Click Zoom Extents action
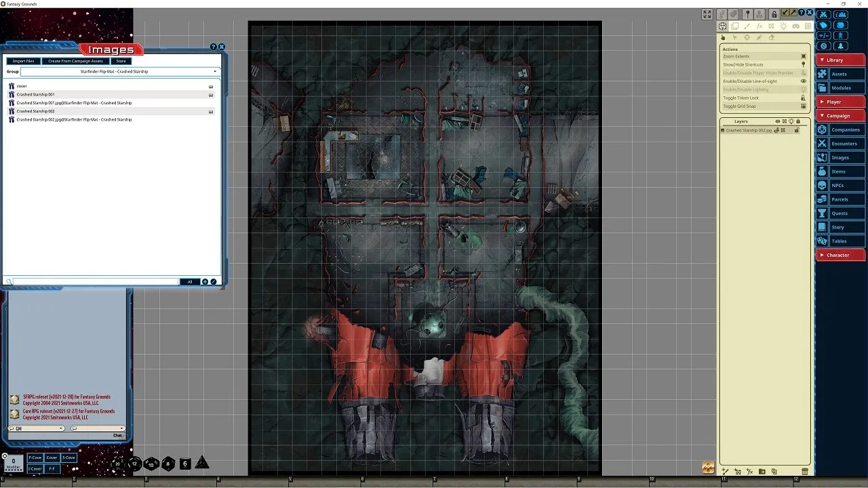This screenshot has height=488, width=868. pos(764,56)
